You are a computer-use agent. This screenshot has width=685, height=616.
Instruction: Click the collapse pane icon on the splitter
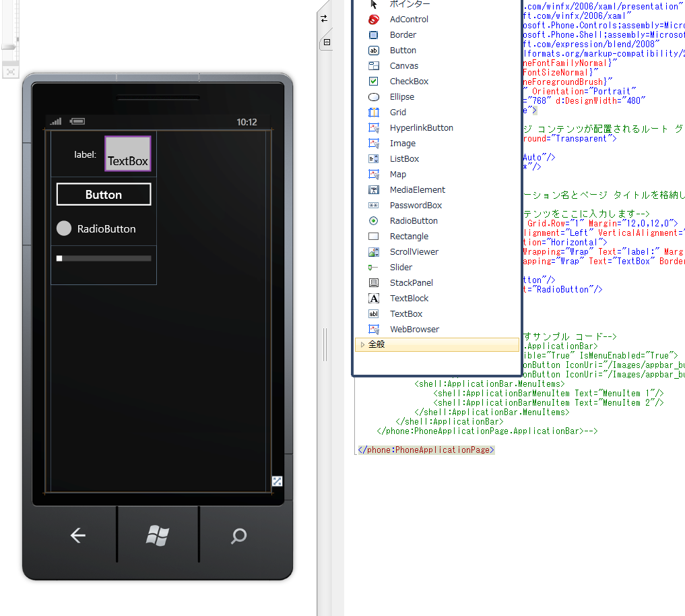point(327,42)
